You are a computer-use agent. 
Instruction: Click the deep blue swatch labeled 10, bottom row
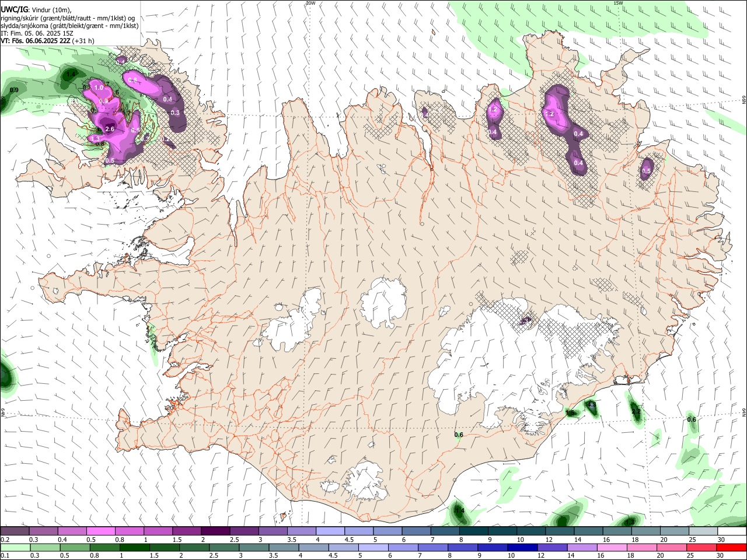[x=522, y=548]
